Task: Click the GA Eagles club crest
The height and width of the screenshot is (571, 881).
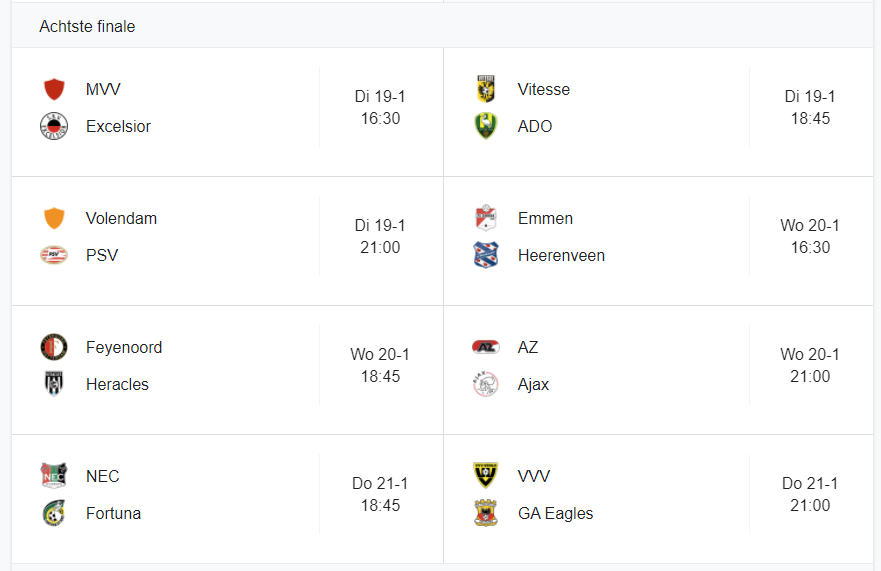Action: 485,513
